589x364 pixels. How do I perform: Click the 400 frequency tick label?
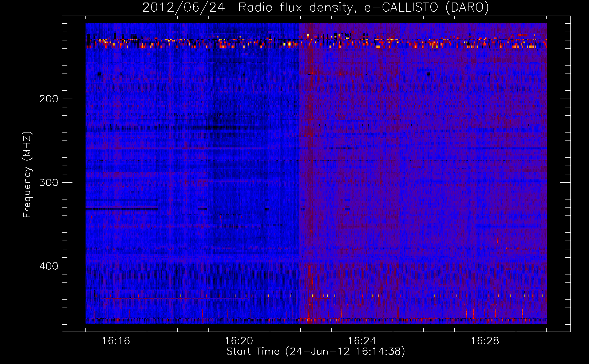pyautogui.click(x=48, y=266)
